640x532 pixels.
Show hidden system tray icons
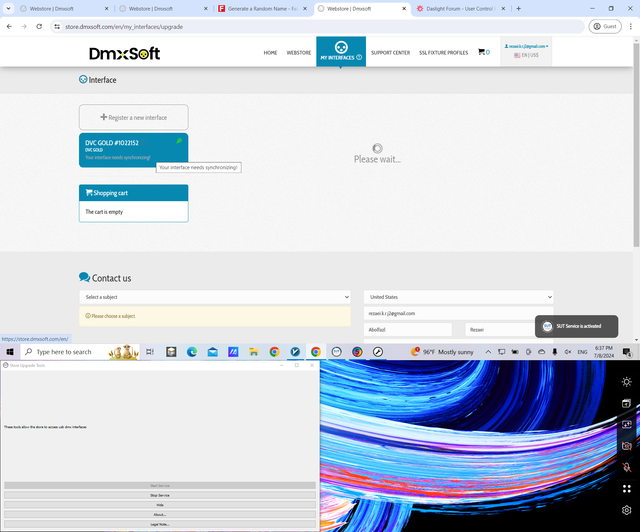pos(488,352)
